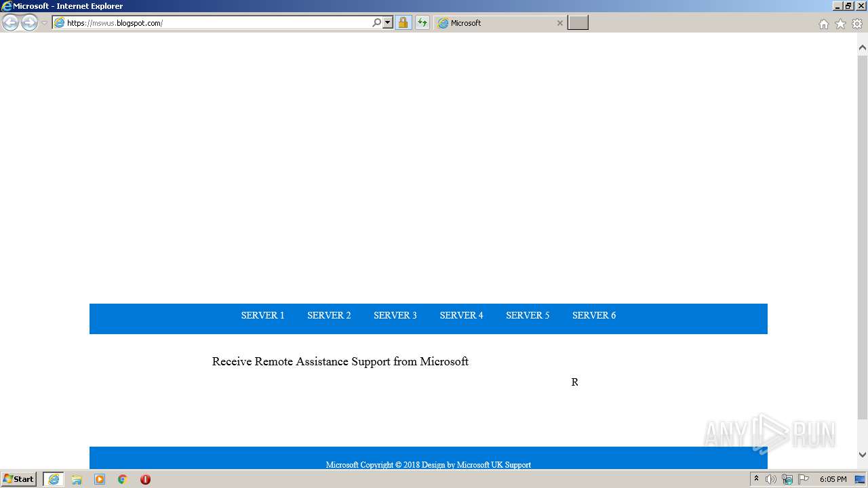
Task: Open volume speaker tray icon
Action: click(771, 479)
